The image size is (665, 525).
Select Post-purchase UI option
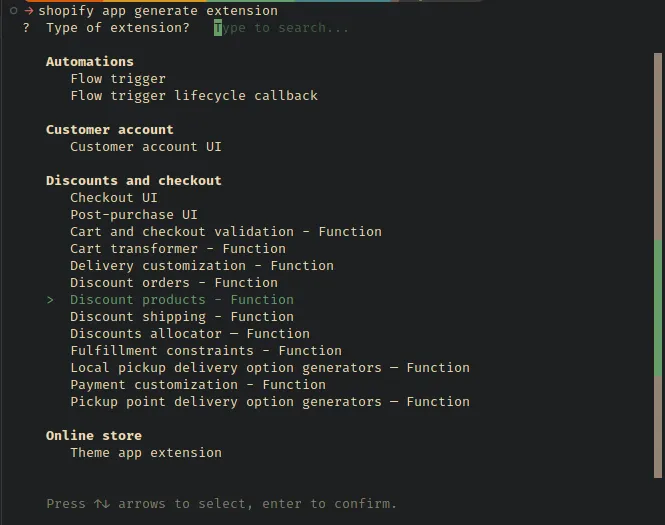pyautogui.click(x=134, y=215)
